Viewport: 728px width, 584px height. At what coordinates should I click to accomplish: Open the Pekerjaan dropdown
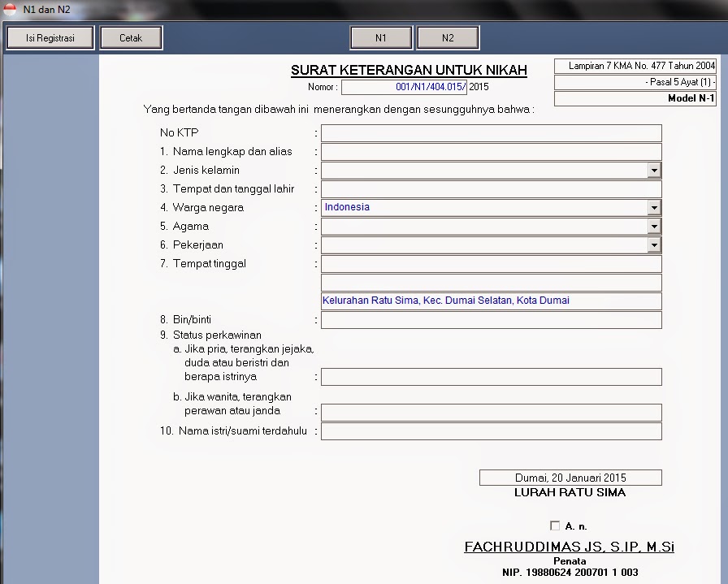point(654,244)
